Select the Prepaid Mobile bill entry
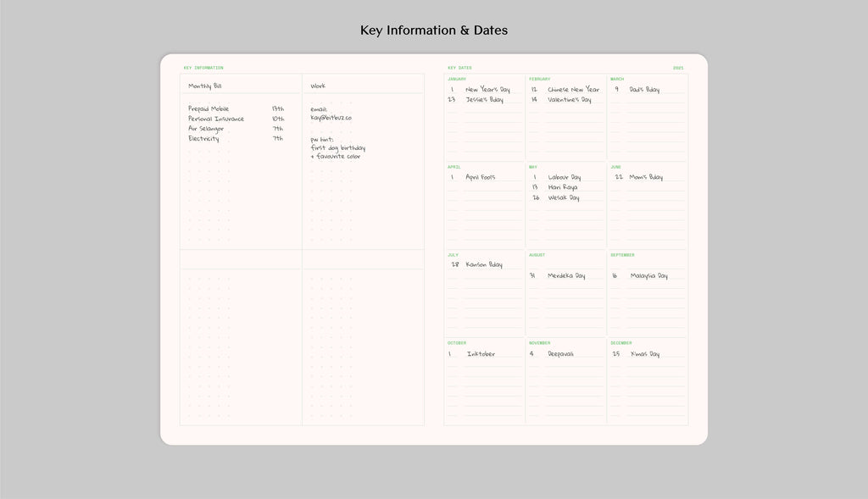868x499 pixels. coord(209,109)
